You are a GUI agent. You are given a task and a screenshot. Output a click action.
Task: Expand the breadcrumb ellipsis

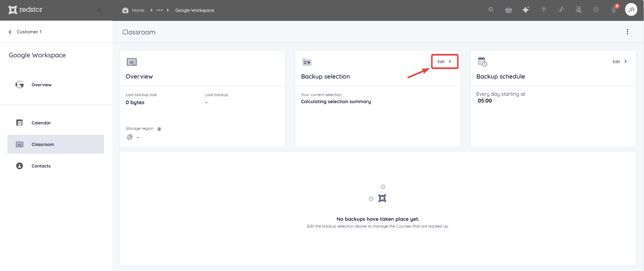click(x=160, y=10)
